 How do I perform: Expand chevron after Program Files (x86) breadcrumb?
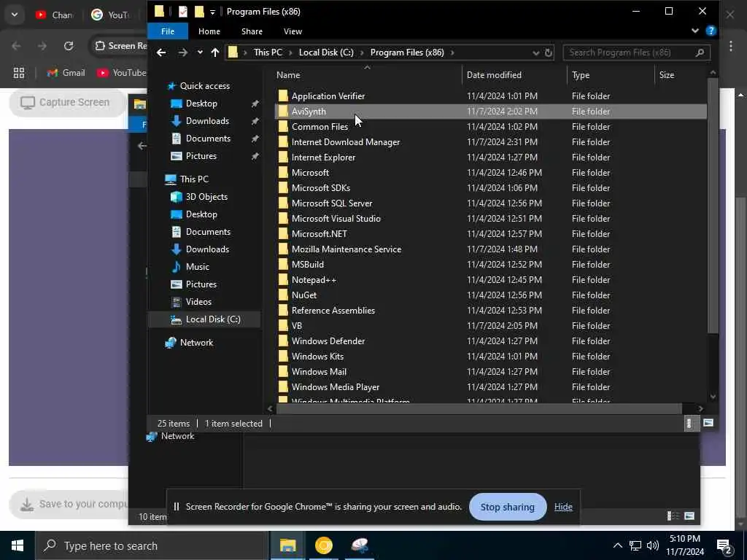pyautogui.click(x=452, y=52)
